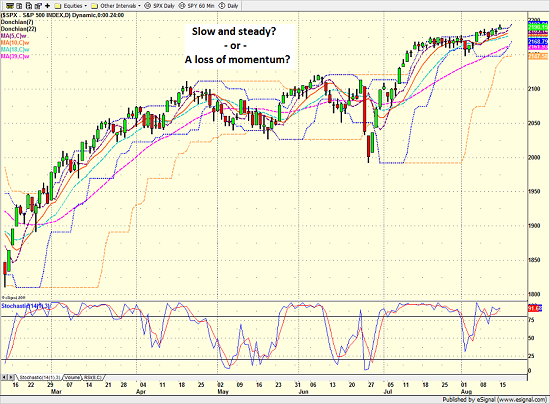The height and width of the screenshot is (404, 550).
Task: Click the Other Intervals label
Action: pyautogui.click(x=118, y=6)
